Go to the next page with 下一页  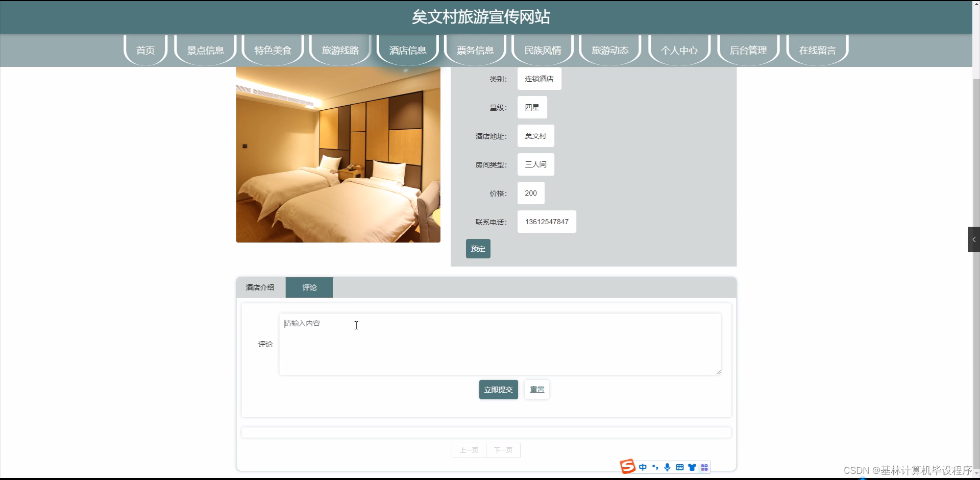point(503,450)
